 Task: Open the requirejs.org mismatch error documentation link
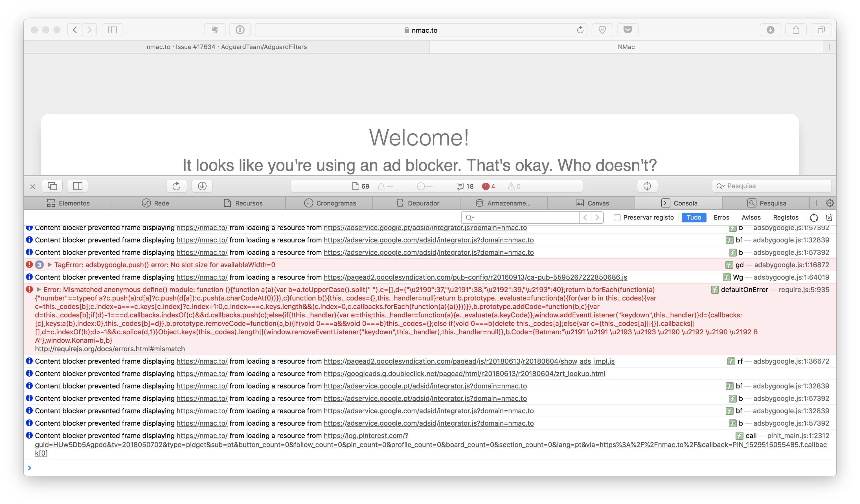coord(110,349)
